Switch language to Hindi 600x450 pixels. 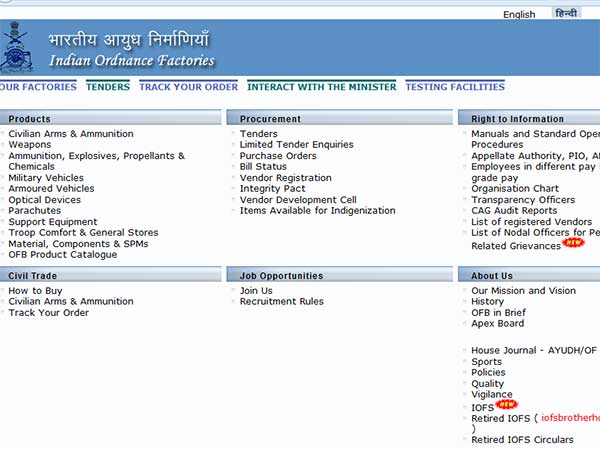click(566, 14)
